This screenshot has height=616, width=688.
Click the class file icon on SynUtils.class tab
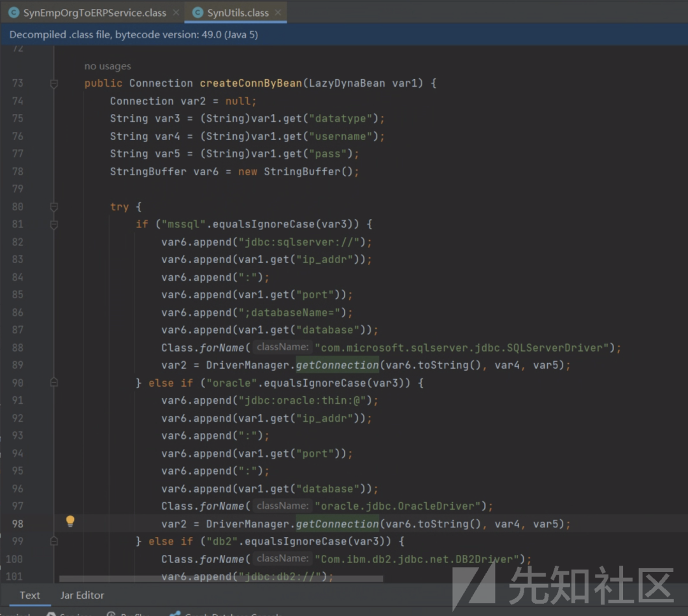[198, 12]
